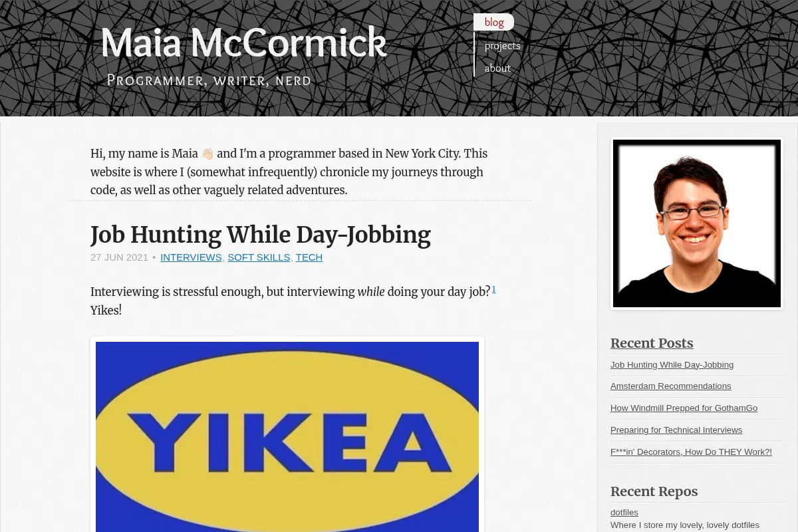Click the profile photo in sidebar
Image resolution: width=798 pixels, height=532 pixels.
(x=697, y=223)
